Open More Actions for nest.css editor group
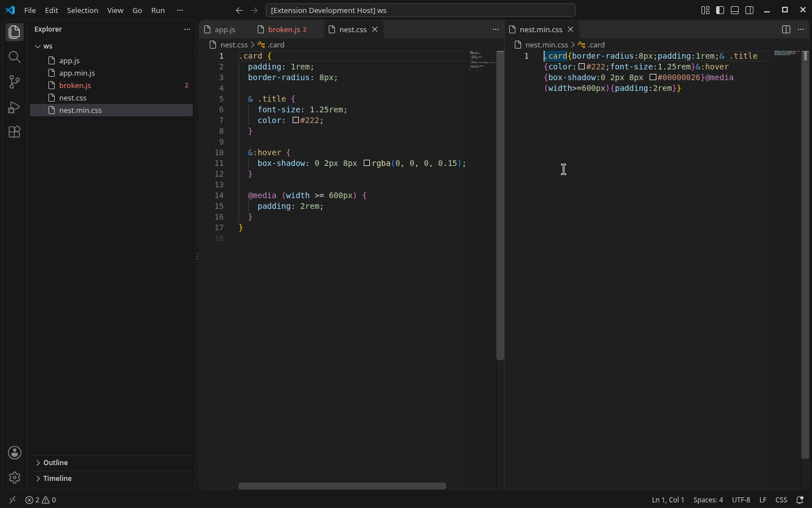This screenshot has width=812, height=508. pyautogui.click(x=496, y=29)
